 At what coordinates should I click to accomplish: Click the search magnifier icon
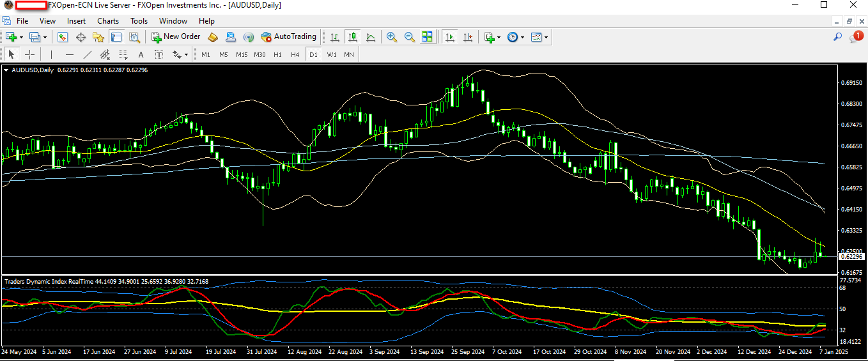838,37
